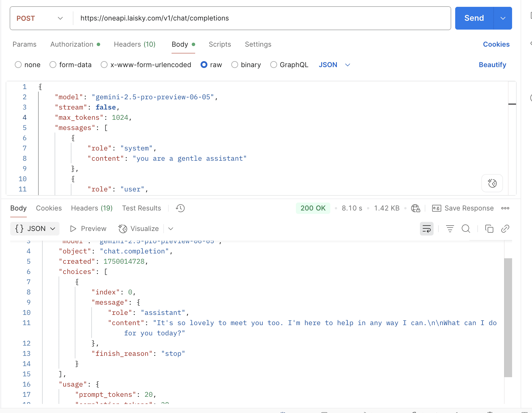Click the Beautify link

pos(492,65)
